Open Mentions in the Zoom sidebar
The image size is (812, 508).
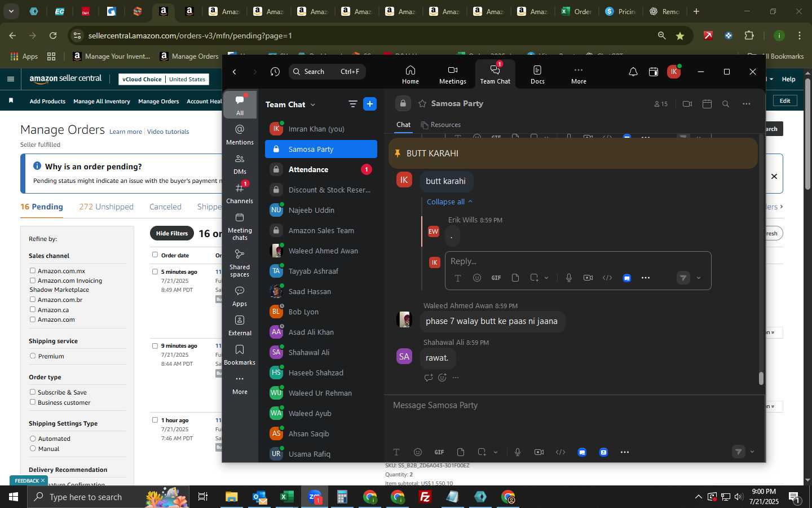[240, 135]
